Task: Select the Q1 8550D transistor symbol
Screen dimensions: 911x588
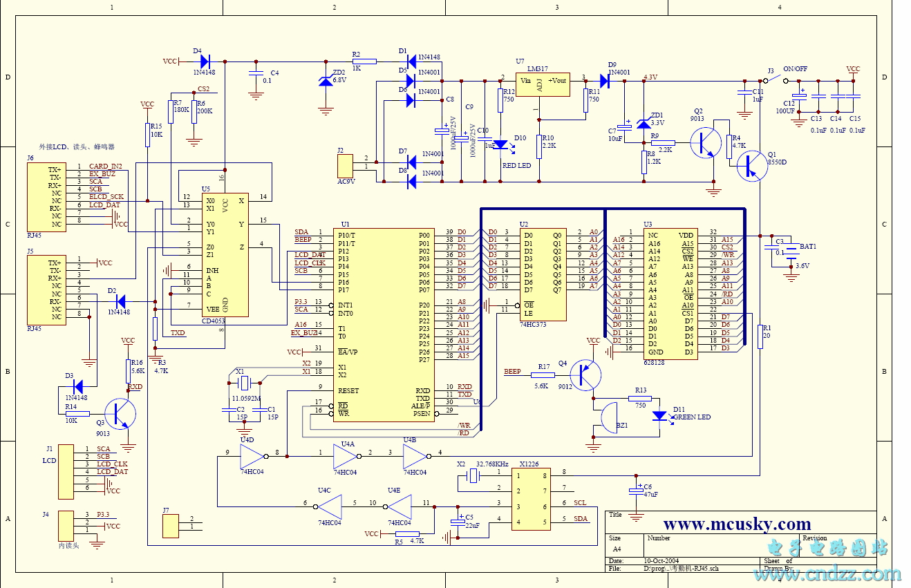Action: point(750,167)
